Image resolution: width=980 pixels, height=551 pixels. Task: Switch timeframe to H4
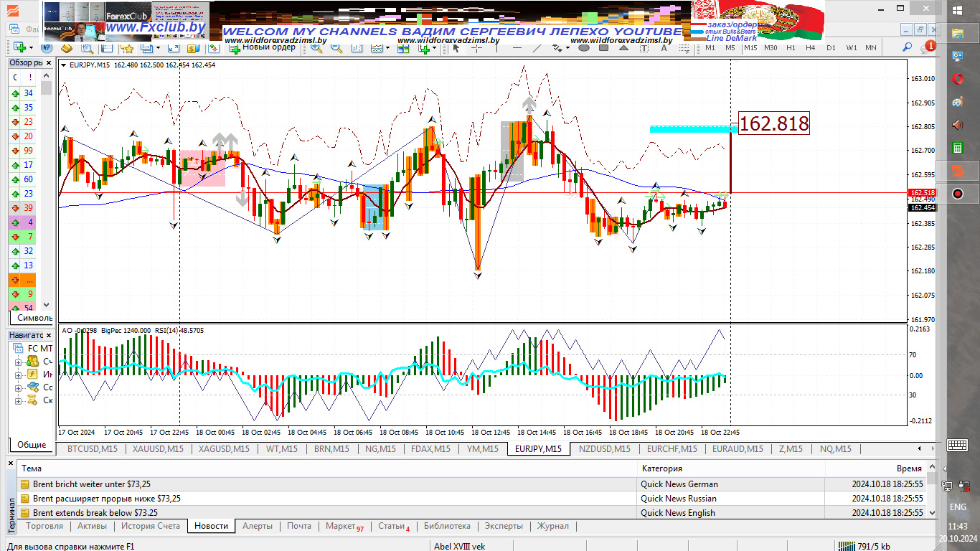point(811,47)
